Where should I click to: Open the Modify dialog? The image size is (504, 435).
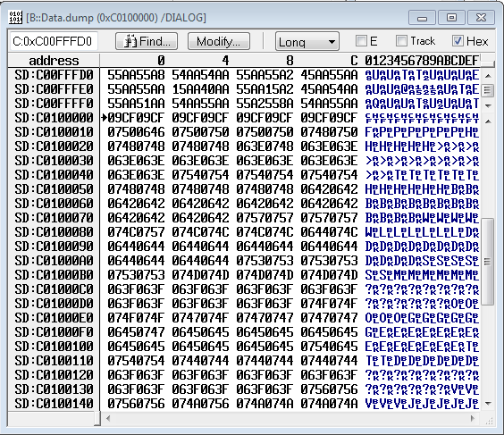pos(219,41)
